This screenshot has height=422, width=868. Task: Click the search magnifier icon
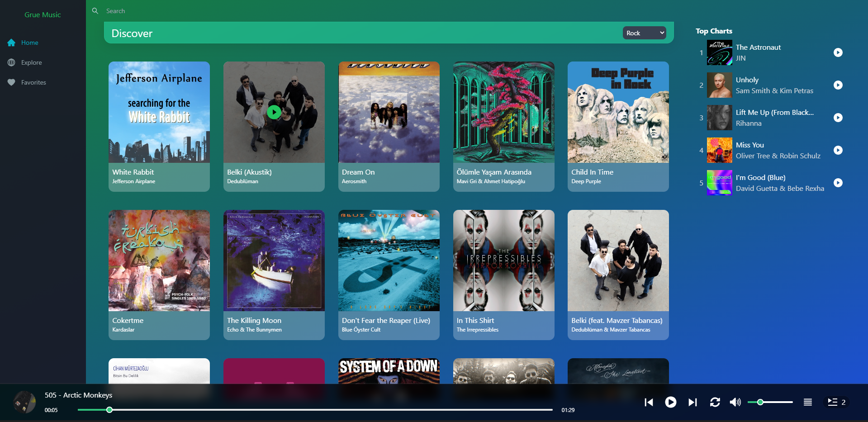point(95,11)
